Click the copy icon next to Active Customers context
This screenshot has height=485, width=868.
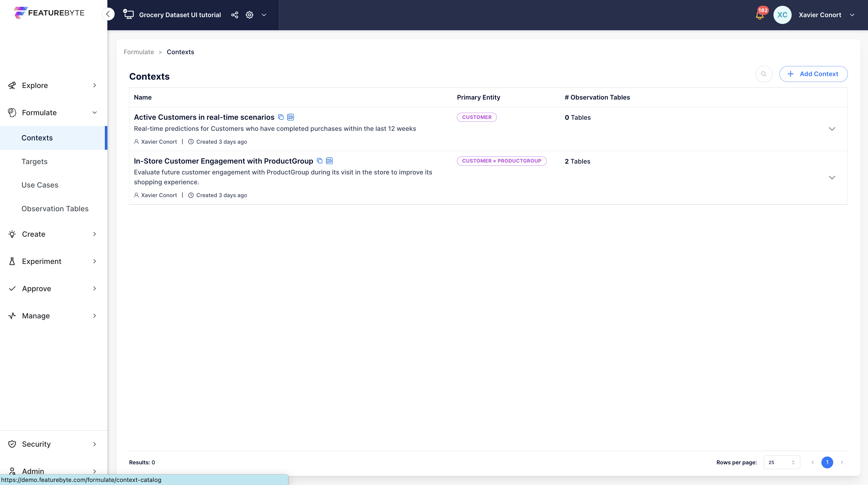click(281, 117)
